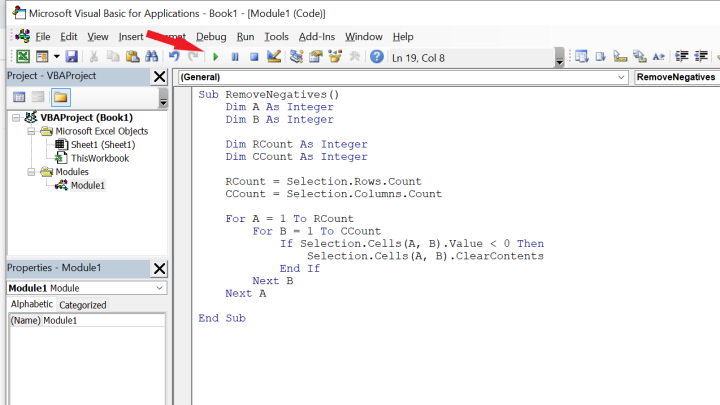Collapse the Modules folder node
Image resolution: width=720 pixels, height=405 pixels.
pos(31,172)
